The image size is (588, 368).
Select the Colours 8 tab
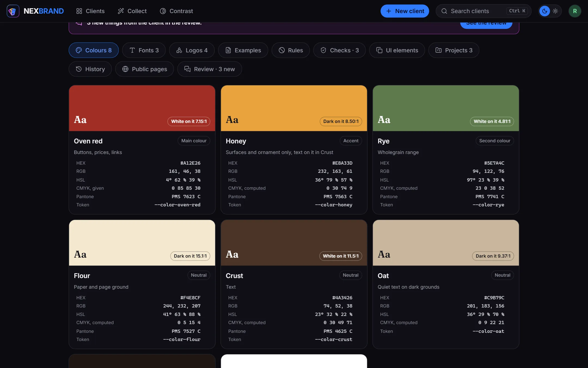tap(94, 50)
